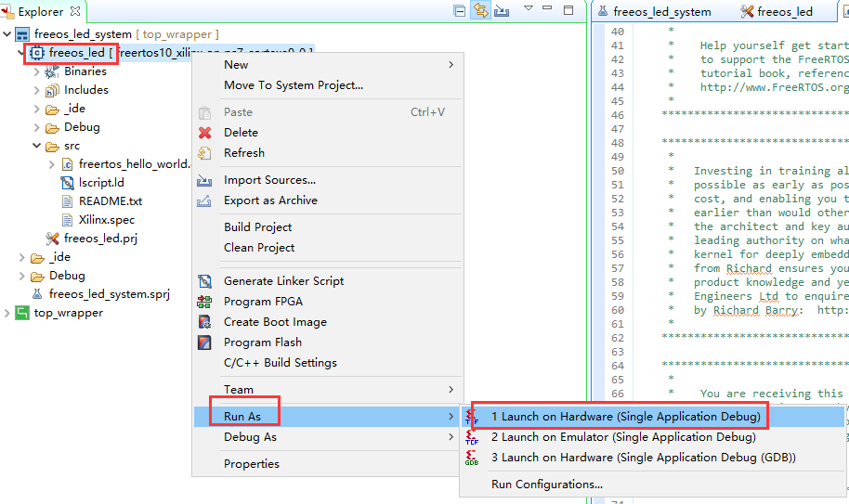Click the freeos_led_system project icon

coord(22,34)
